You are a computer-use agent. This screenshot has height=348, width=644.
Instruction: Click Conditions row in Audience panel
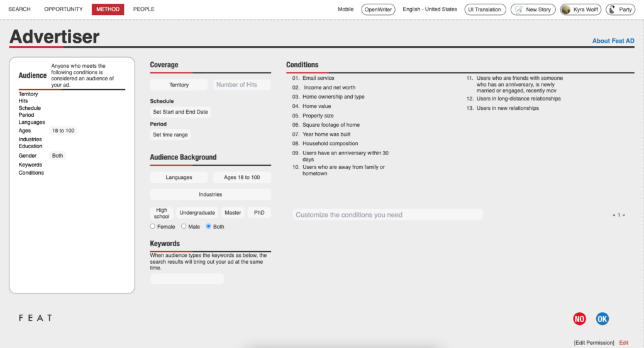[x=31, y=173]
